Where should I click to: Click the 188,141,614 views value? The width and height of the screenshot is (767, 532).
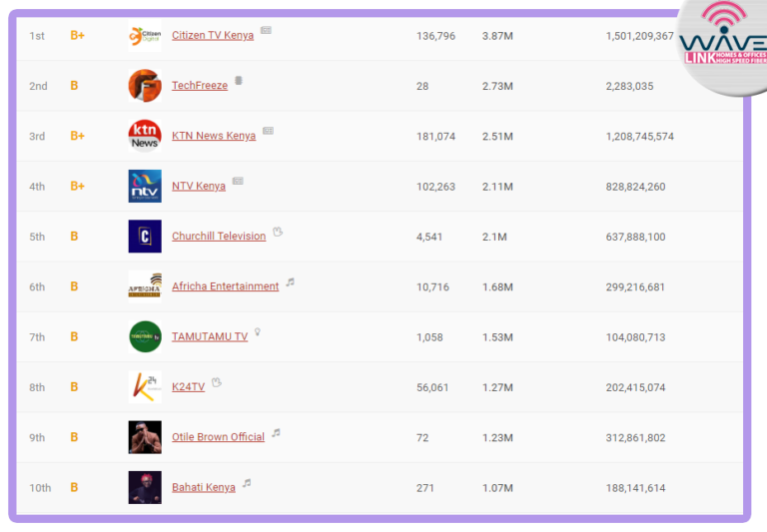coord(635,488)
